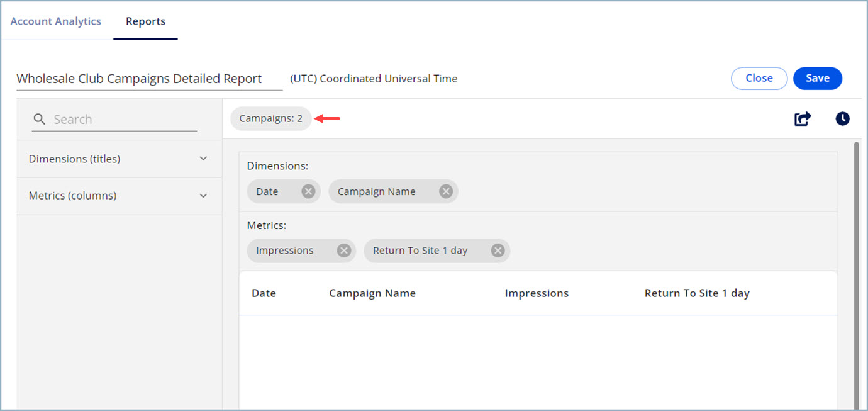The height and width of the screenshot is (411, 868).
Task: Select the Reports tab
Action: pos(145,21)
